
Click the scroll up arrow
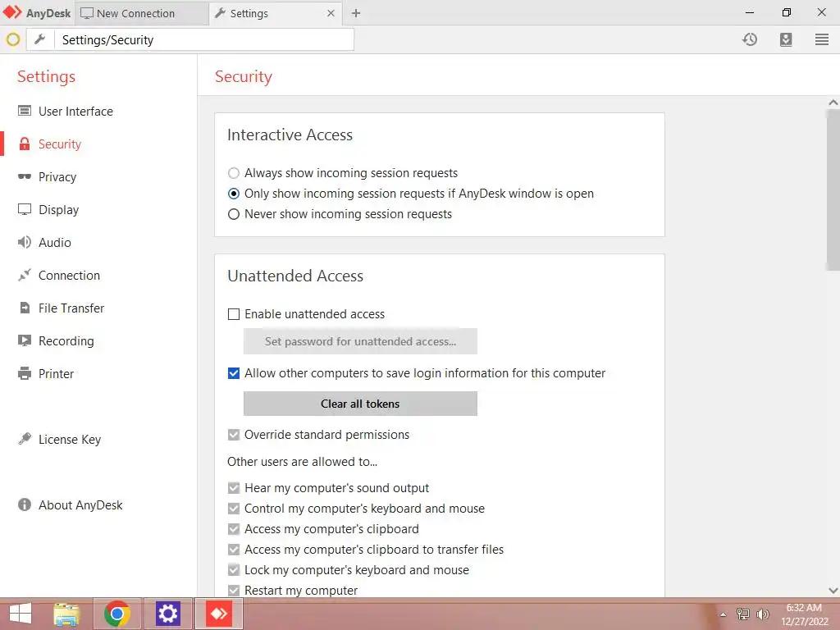pyautogui.click(x=833, y=102)
